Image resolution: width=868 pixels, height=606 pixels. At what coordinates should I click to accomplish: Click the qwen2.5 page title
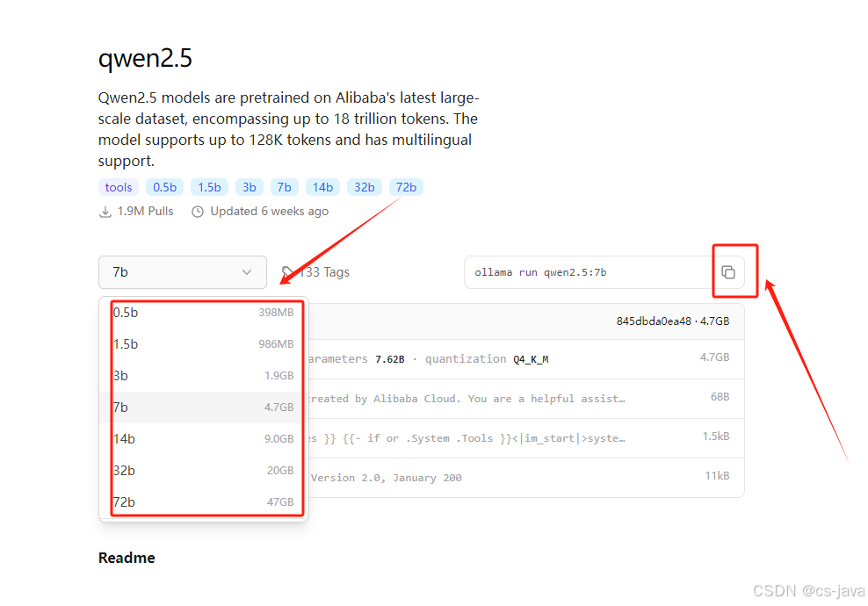tap(145, 58)
